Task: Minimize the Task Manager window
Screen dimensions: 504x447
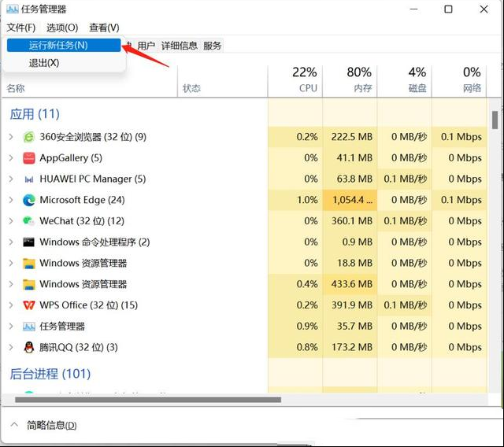Action: tap(414, 9)
